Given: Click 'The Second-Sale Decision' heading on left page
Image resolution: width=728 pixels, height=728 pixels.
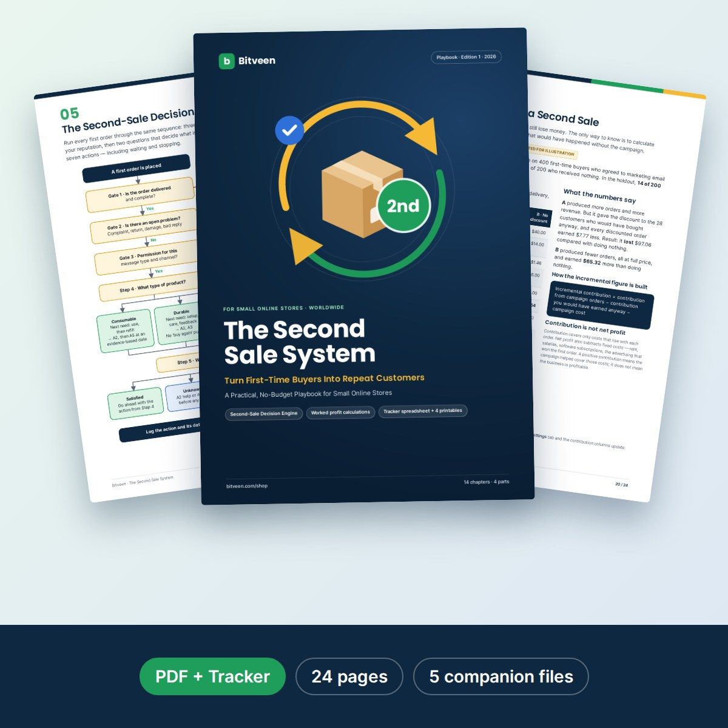Looking at the screenshot, I should 127,121.
